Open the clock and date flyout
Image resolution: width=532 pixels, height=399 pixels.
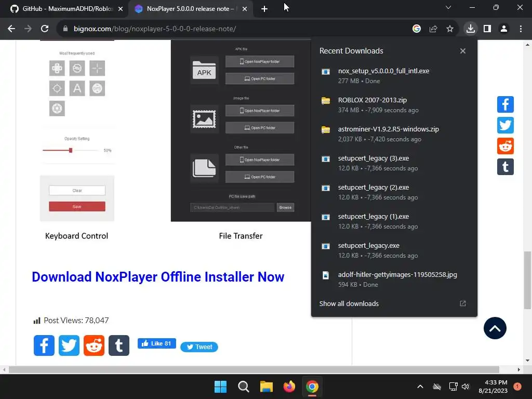493,387
